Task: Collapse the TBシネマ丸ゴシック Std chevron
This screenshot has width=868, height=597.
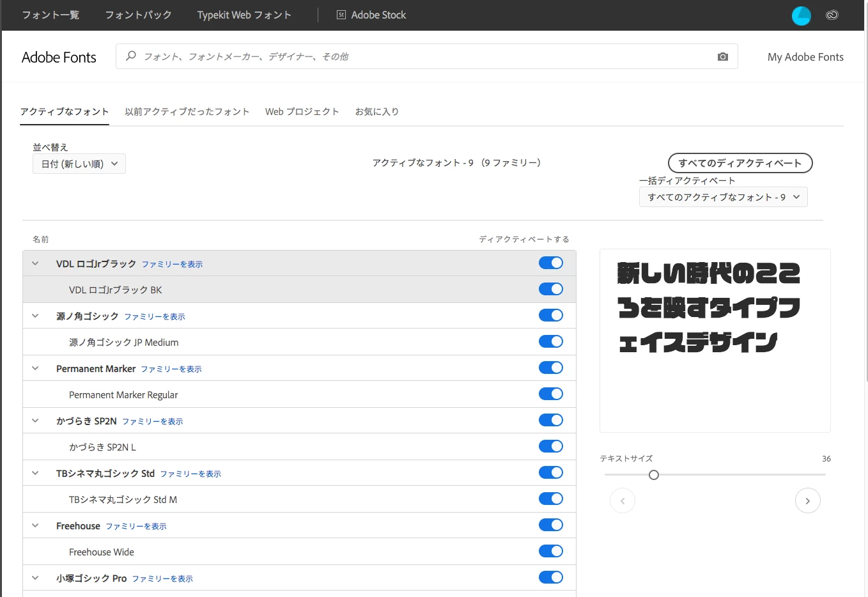Action: pyautogui.click(x=35, y=473)
